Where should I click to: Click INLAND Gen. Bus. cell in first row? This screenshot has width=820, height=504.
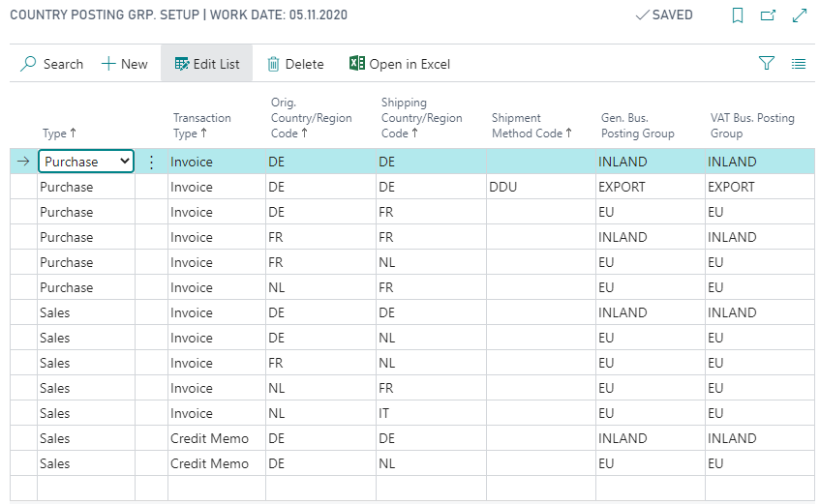[x=650, y=162]
